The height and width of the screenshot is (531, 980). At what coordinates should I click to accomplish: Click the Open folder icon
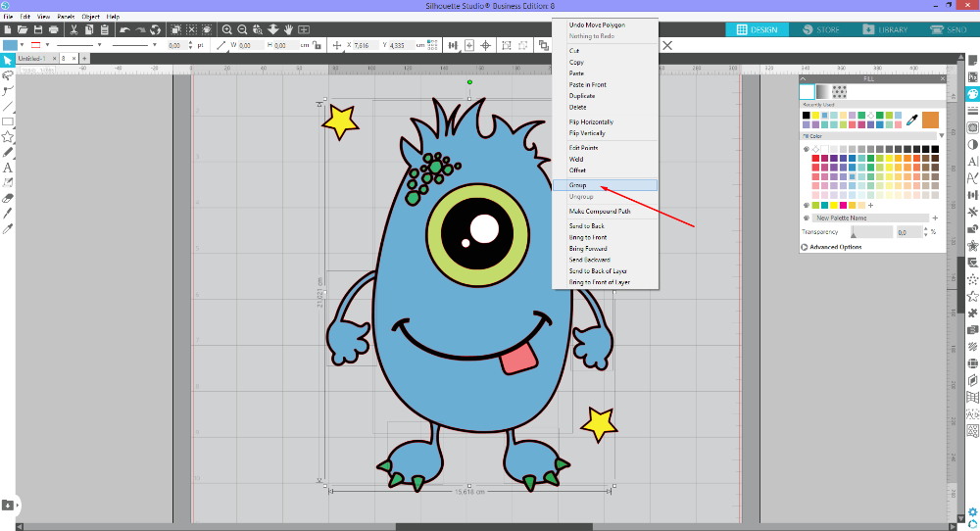(x=23, y=29)
